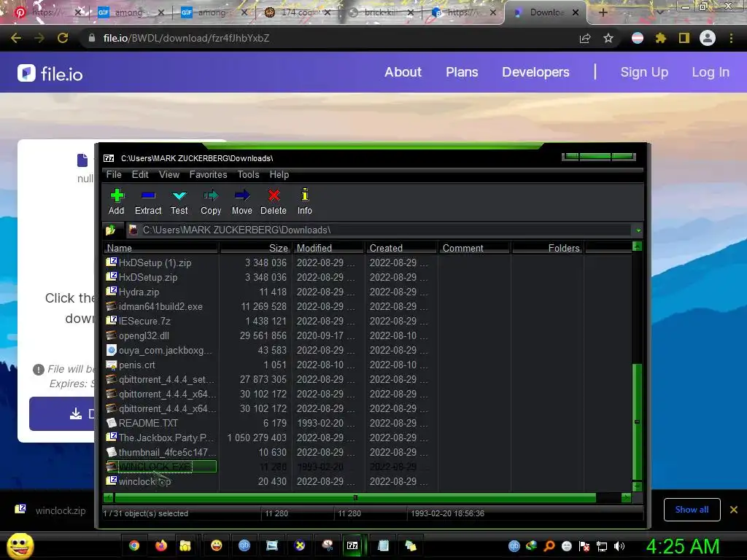Click the Test archive toolbar icon
The height and width of the screenshot is (560, 747).
[x=179, y=201]
